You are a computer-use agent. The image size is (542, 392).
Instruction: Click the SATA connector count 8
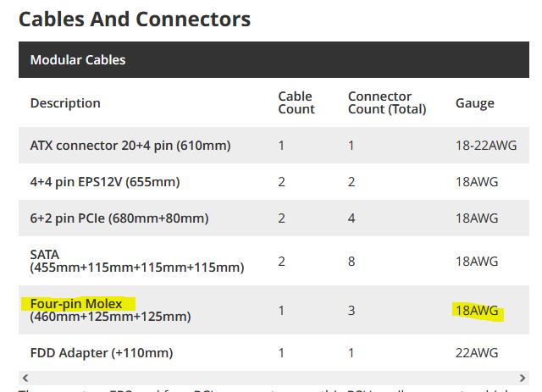point(351,262)
